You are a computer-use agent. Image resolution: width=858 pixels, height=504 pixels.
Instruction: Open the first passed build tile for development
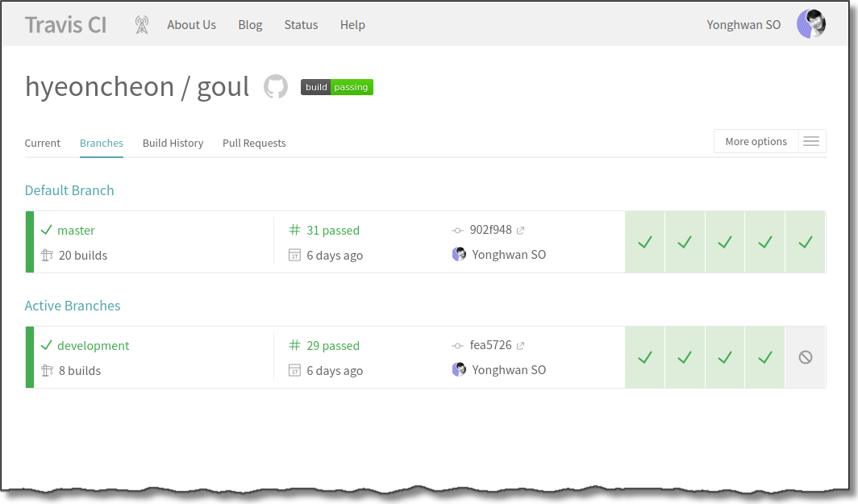pyautogui.click(x=645, y=357)
